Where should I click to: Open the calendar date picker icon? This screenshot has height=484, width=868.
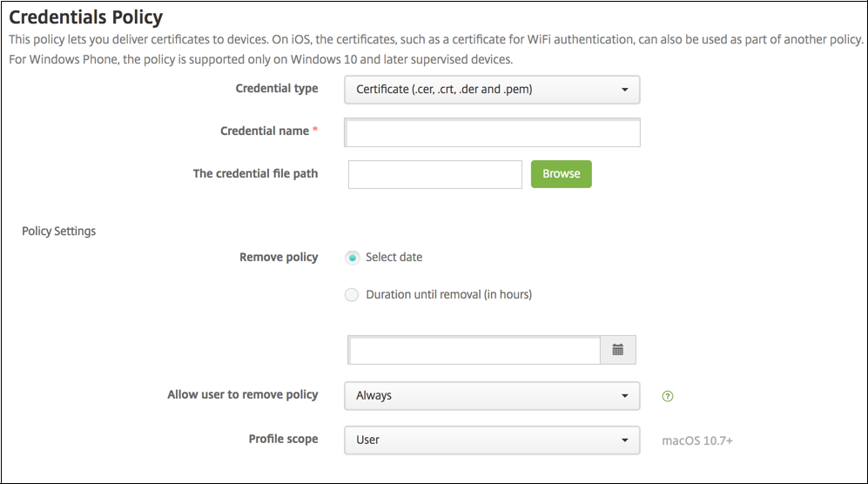point(618,350)
